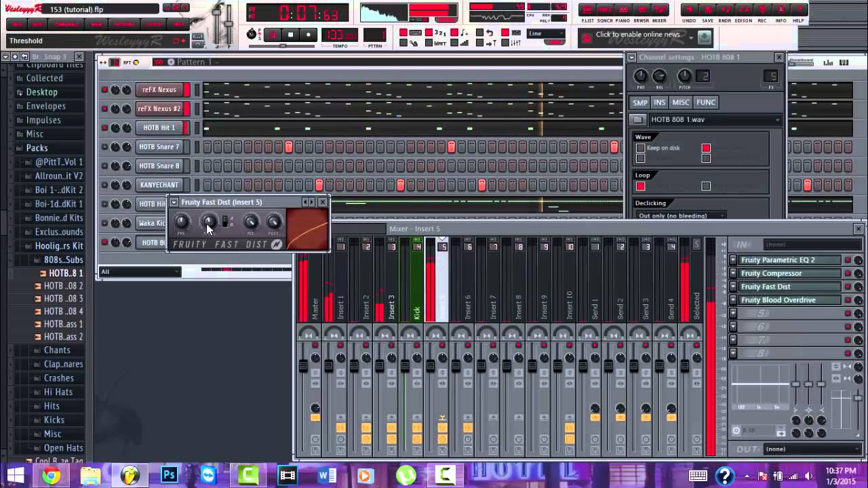
Task: Adjust the channel PITCH knob
Action: click(x=685, y=76)
